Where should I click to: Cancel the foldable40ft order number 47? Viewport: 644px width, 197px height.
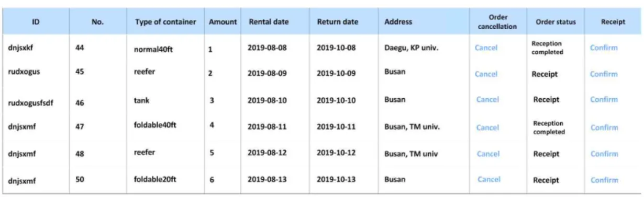tap(487, 128)
